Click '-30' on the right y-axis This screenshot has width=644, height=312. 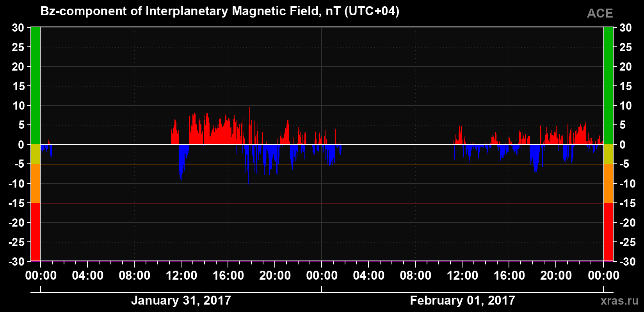click(x=627, y=262)
